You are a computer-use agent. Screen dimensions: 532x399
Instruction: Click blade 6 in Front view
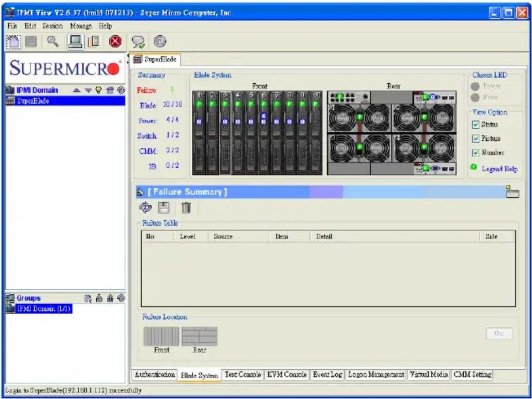[x=264, y=133]
